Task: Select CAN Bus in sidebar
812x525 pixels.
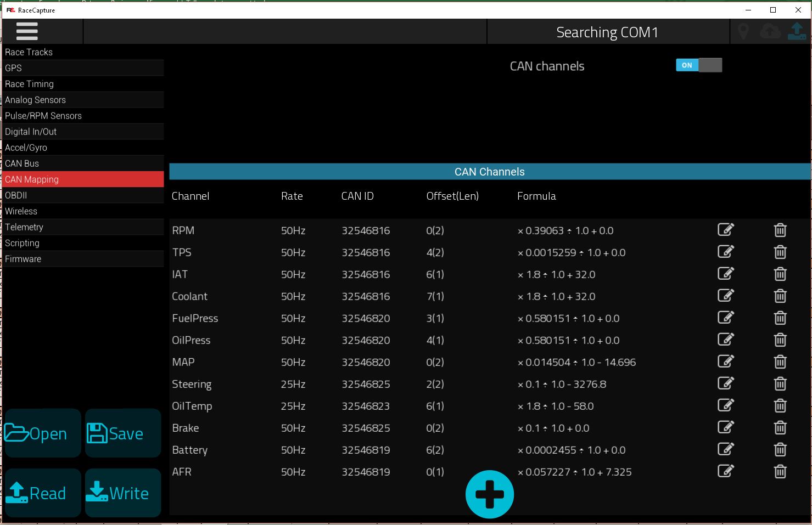Action: (83, 163)
